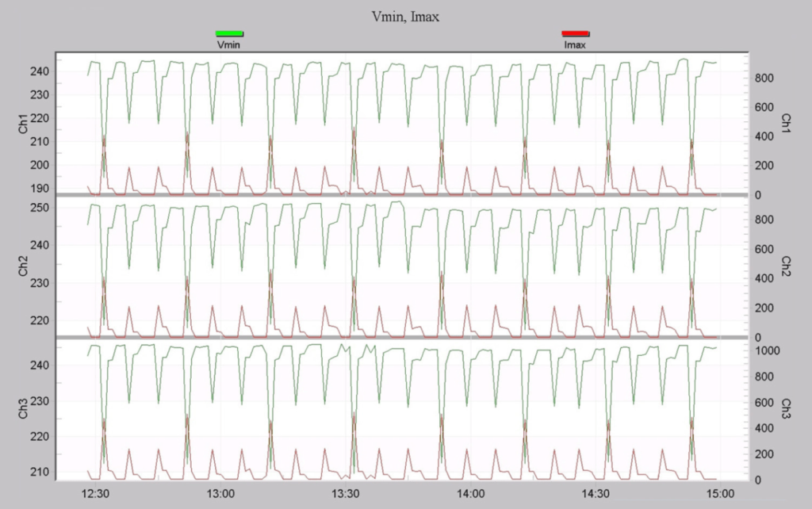This screenshot has width=812, height=509.
Task: Click the right Ch1 current axis label
Action: coord(787,123)
